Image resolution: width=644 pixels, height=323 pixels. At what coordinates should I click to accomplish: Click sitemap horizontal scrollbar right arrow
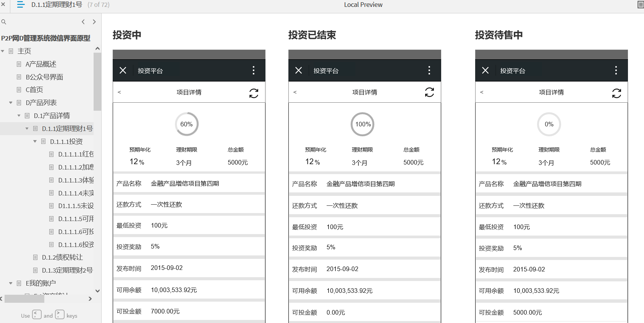pos(90,299)
